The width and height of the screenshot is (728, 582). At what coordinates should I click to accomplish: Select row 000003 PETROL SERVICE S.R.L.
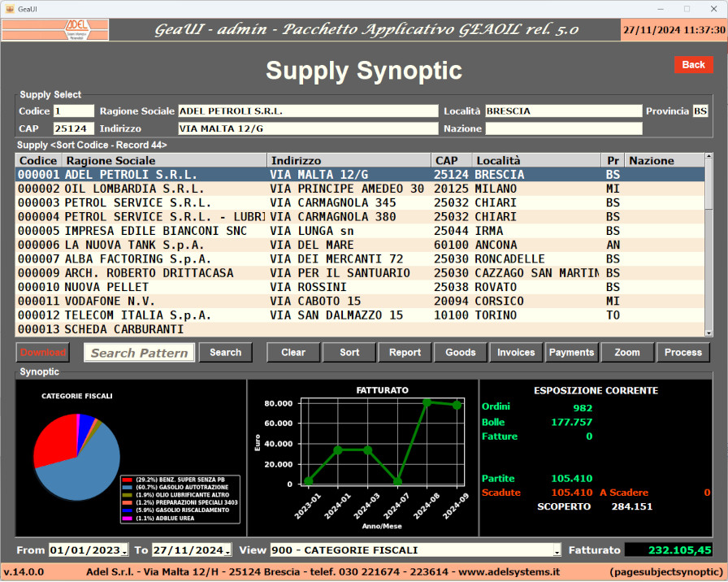(x=360, y=203)
